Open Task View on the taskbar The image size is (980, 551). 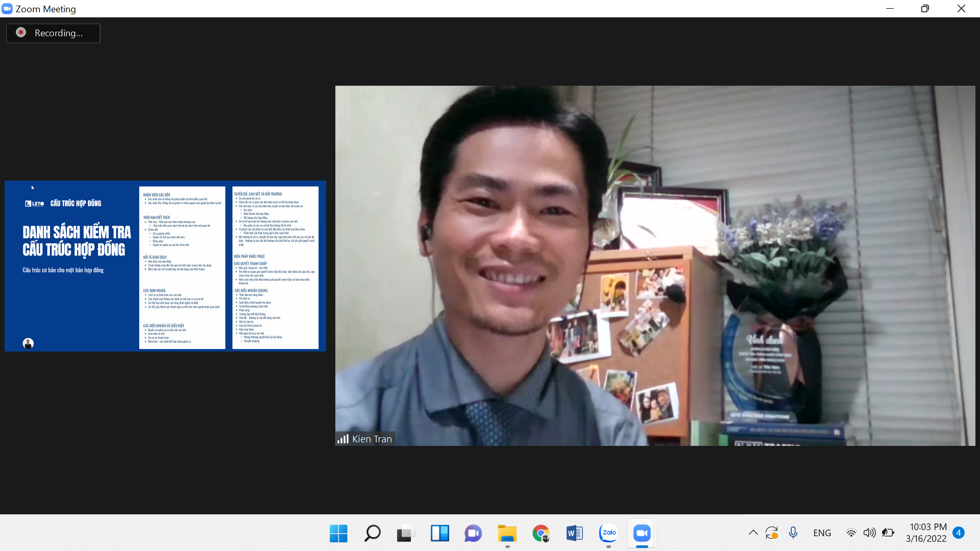click(406, 534)
